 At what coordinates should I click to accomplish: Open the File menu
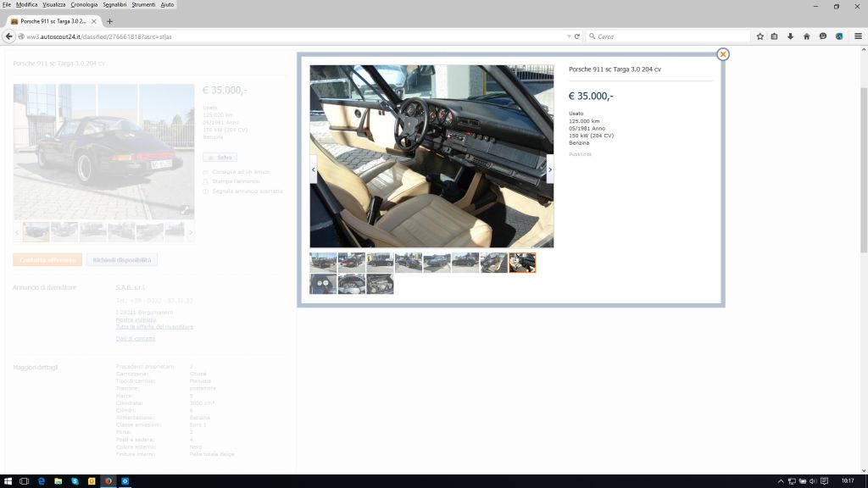coord(7,4)
